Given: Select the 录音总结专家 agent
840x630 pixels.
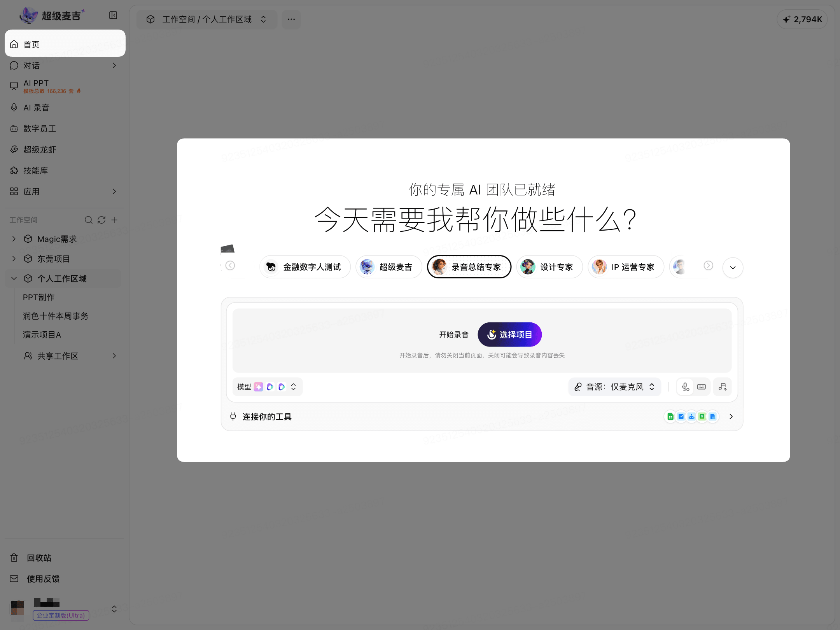Looking at the screenshot, I should 469,267.
